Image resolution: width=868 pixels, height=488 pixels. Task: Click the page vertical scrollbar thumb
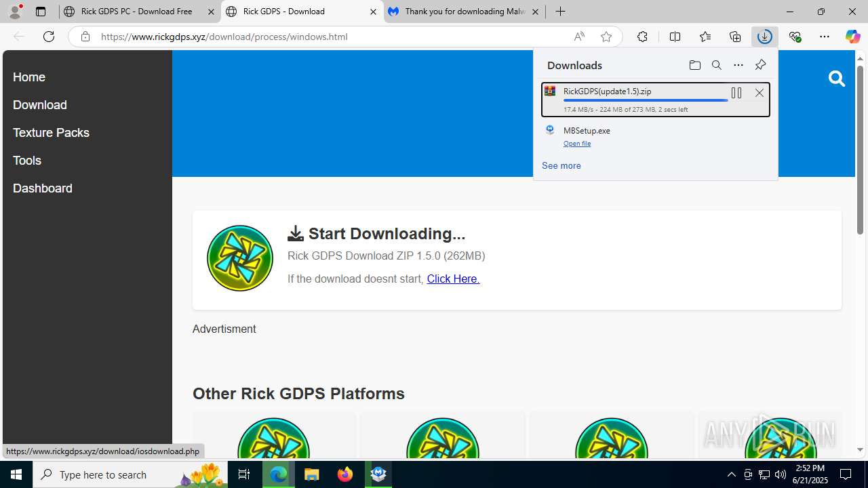[x=860, y=150]
